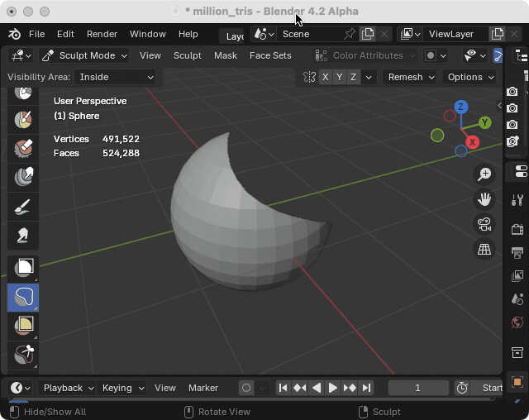This screenshot has width=529, height=420.
Task: Open the viewport shading options dropdown arrow
Action: [443, 55]
